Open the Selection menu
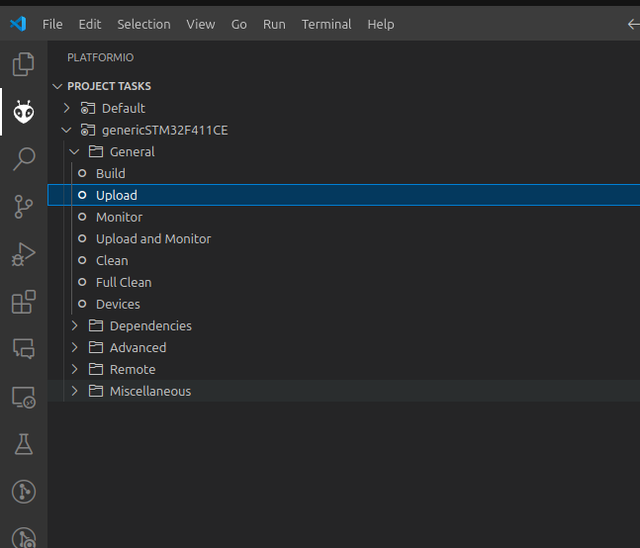The image size is (640, 548). pos(144,24)
